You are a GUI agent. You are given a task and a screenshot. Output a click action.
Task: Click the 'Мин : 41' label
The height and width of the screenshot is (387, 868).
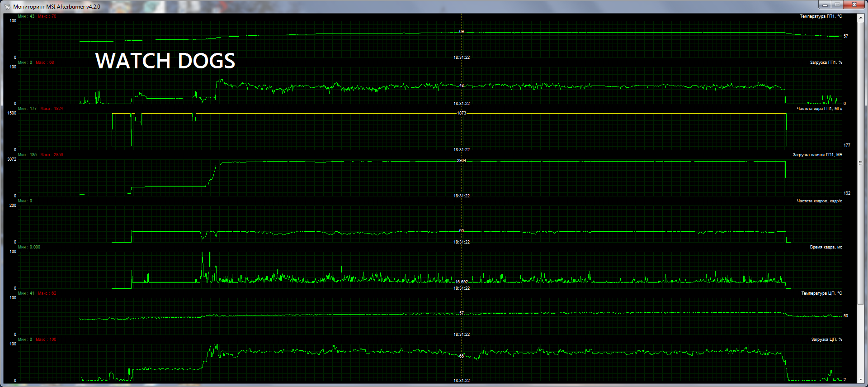(26, 293)
